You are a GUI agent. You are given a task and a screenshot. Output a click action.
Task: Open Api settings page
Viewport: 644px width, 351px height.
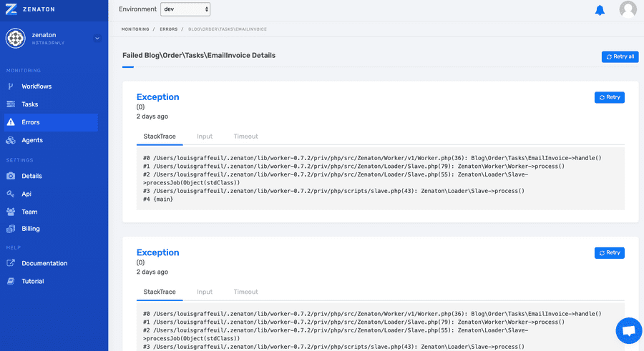point(26,194)
